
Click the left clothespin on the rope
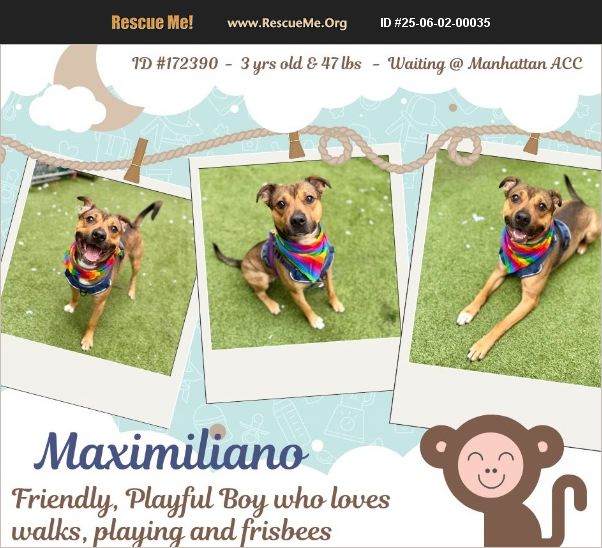[136, 160]
